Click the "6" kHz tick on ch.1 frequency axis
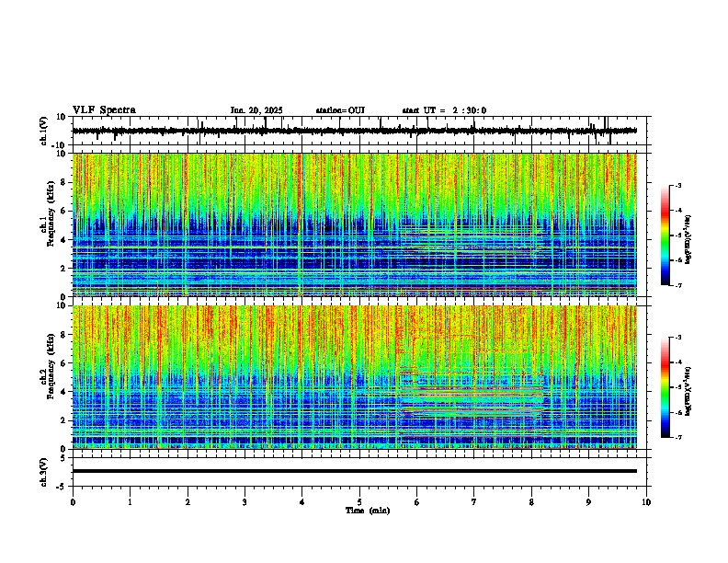This screenshot has height=563, width=728. [63, 211]
